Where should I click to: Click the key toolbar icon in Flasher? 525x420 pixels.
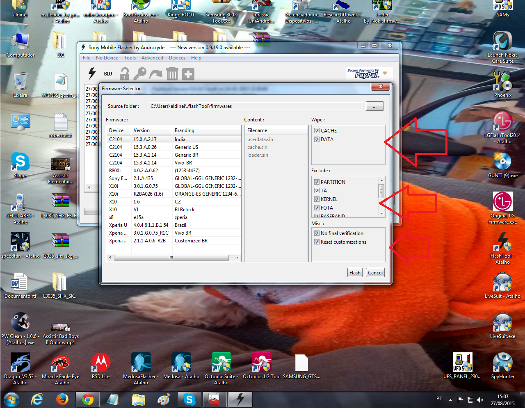pyautogui.click(x=140, y=74)
